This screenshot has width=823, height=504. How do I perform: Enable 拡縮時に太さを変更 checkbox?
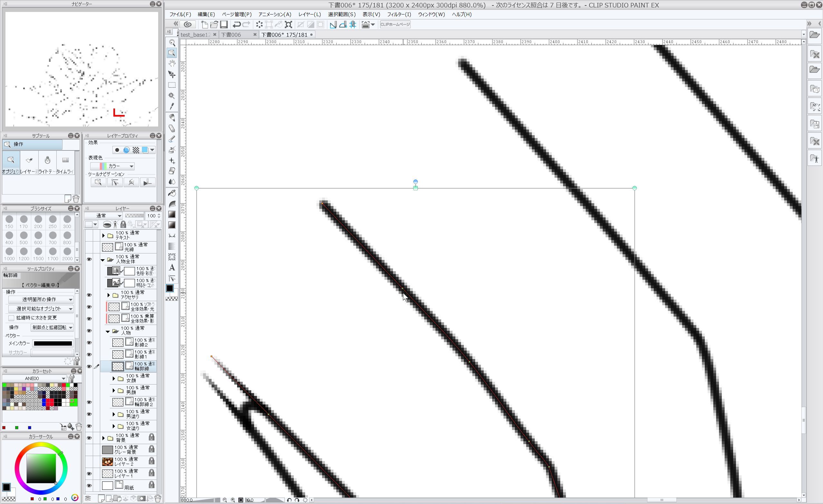click(11, 318)
